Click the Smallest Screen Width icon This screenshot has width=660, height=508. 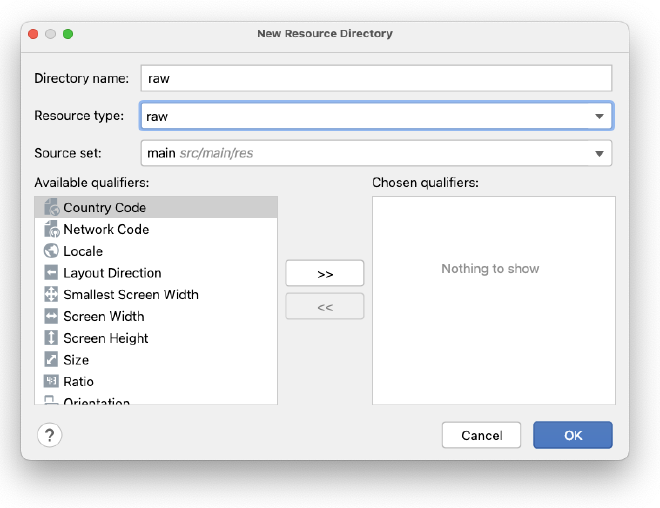[x=52, y=295]
